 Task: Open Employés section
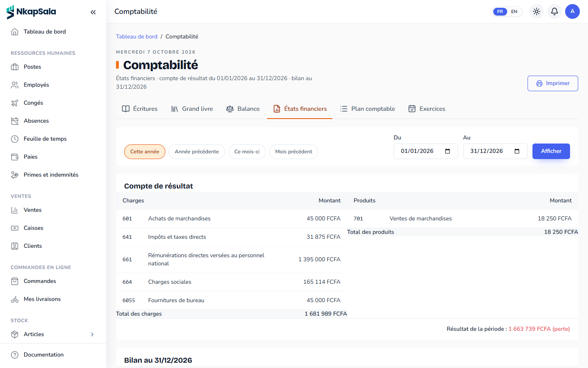coord(53,85)
